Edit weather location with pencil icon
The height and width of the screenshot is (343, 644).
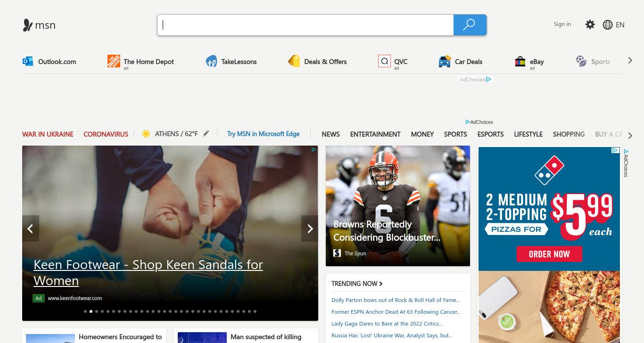coord(206,134)
